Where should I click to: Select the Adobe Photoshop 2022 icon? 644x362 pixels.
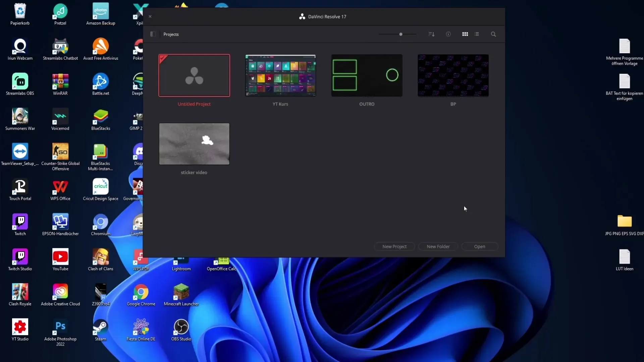(60, 332)
